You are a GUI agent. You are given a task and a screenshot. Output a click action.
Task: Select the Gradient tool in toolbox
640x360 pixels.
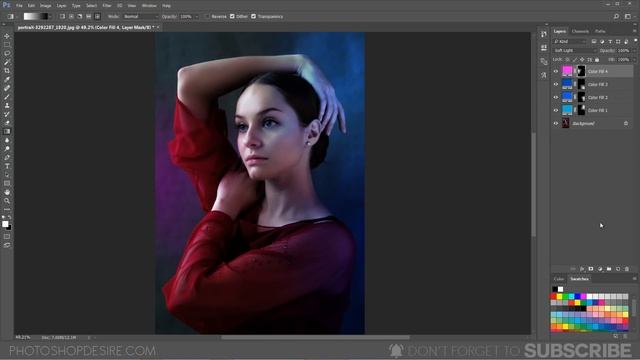7,131
